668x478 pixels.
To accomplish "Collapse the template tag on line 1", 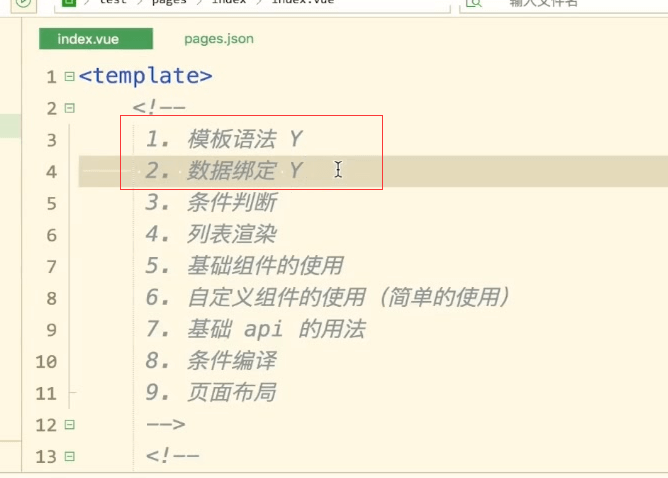I will click(69, 76).
